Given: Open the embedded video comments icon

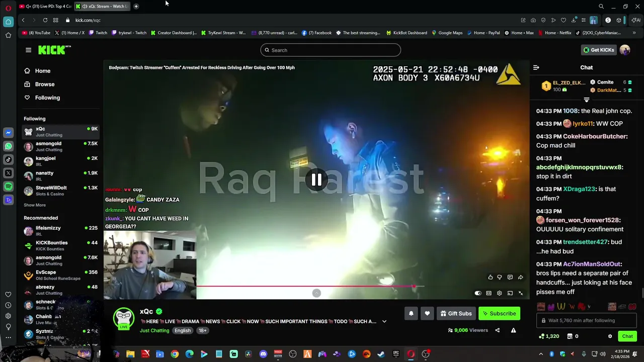Looking at the screenshot, I should tap(510, 277).
